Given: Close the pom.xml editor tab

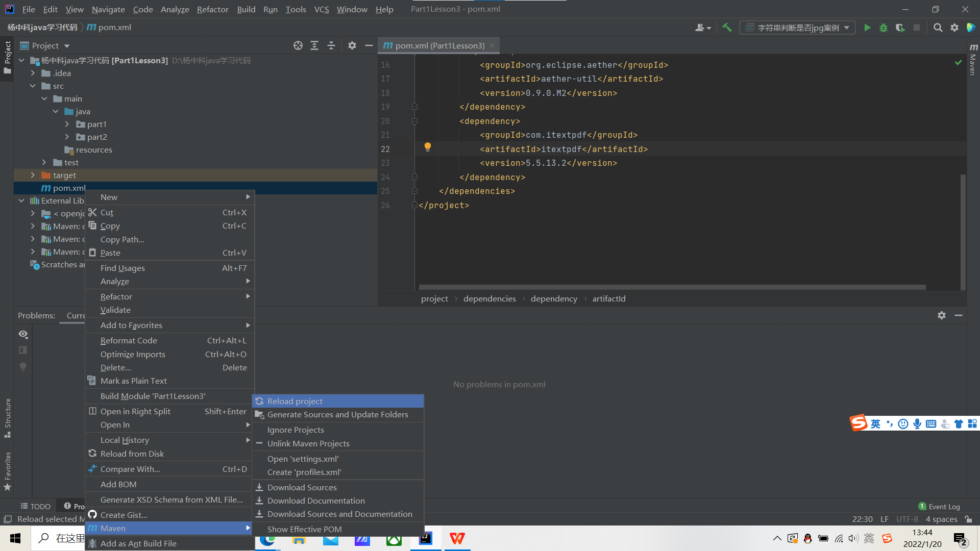Looking at the screenshot, I should coord(492,45).
